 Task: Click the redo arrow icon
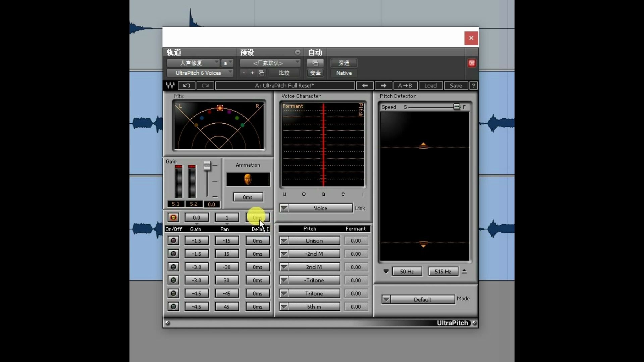(205, 85)
